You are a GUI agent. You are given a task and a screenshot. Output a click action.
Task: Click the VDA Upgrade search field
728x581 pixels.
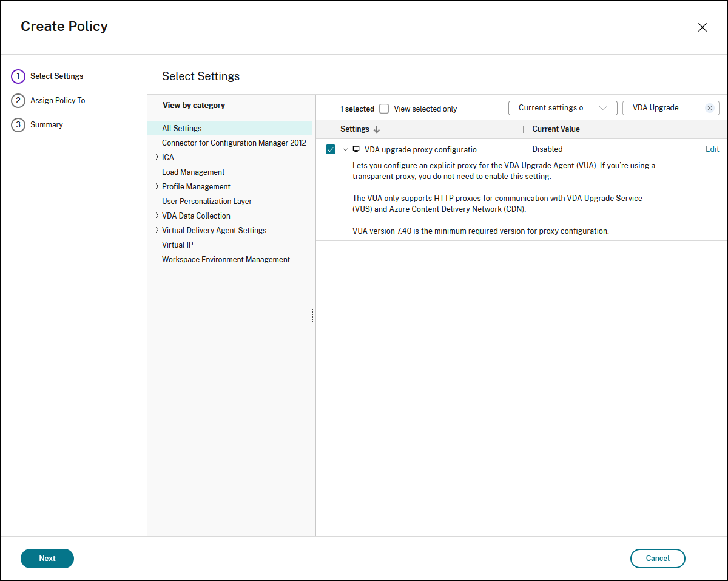[664, 108]
